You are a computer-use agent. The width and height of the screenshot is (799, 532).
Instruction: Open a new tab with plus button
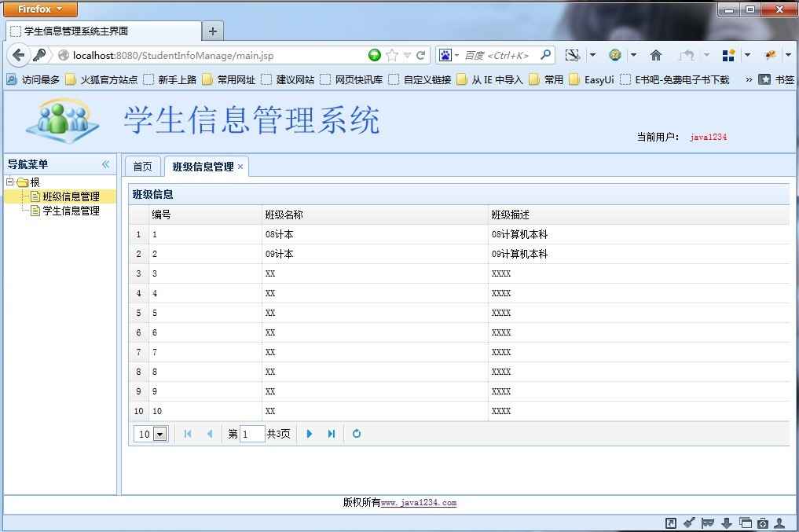[212, 31]
